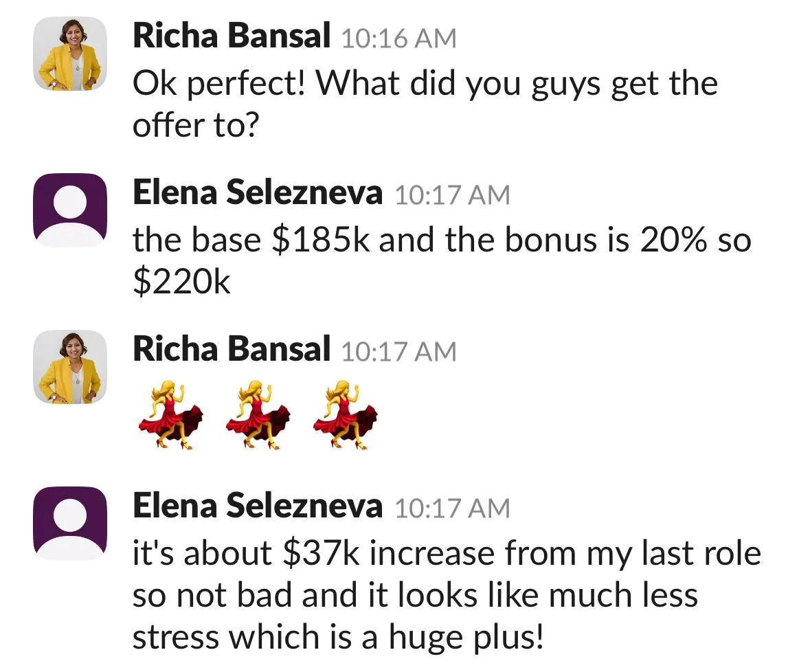Click the 10:17 AM timestamp on the $185k message
This screenshot has width=810, height=672.
coord(453,195)
